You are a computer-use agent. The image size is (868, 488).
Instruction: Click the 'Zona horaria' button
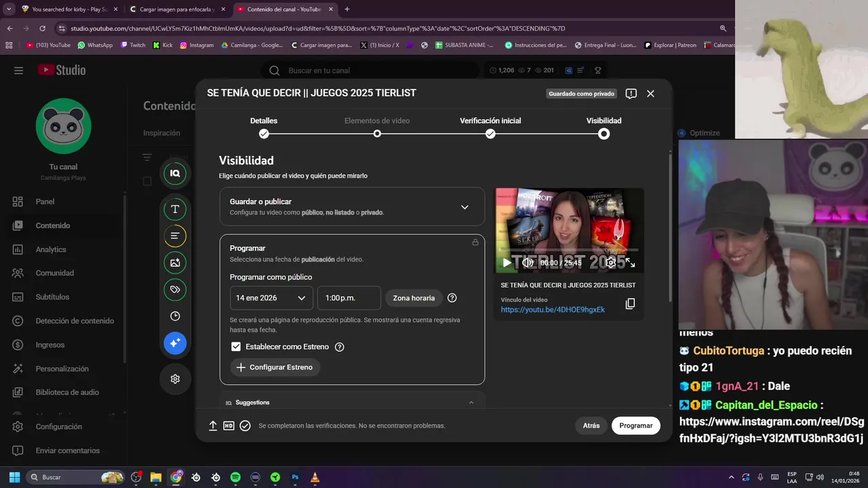[414, 298]
